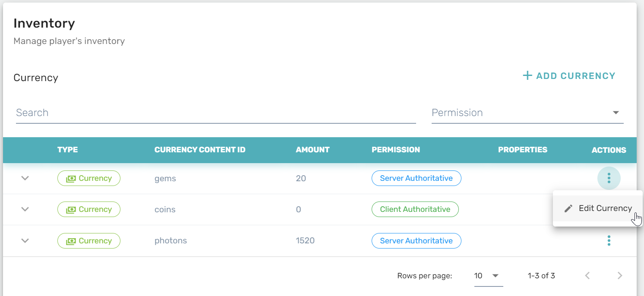Click the Currency type badge for coins
This screenshot has height=296, width=644.
[89, 209]
